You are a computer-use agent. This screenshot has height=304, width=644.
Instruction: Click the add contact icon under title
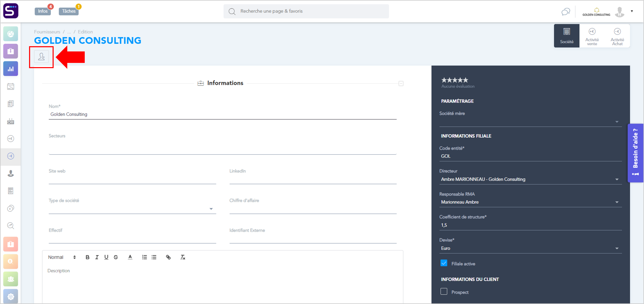[41, 57]
